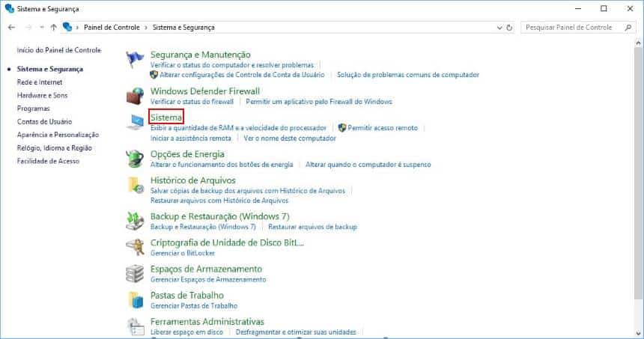This screenshot has width=644, height=339.
Task: Click the Backup e Restauração icon
Action: click(x=135, y=222)
